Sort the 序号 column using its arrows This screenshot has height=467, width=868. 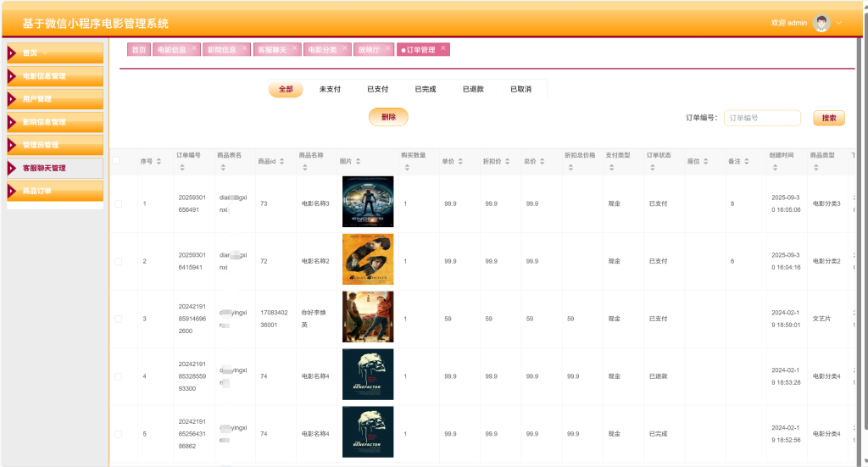click(159, 162)
